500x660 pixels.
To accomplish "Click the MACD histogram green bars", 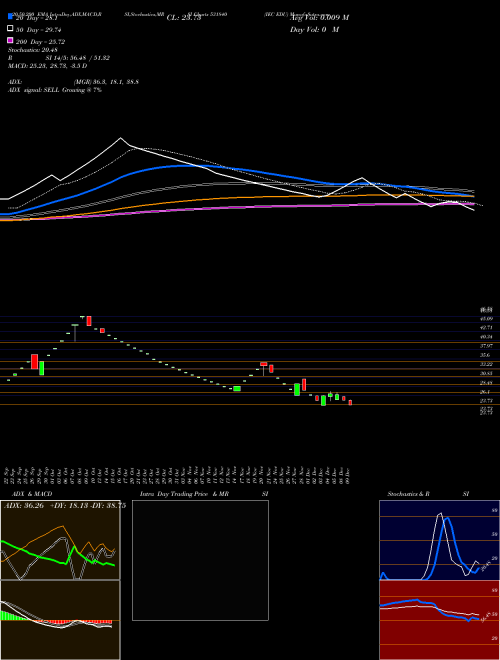I will pos(13,615).
